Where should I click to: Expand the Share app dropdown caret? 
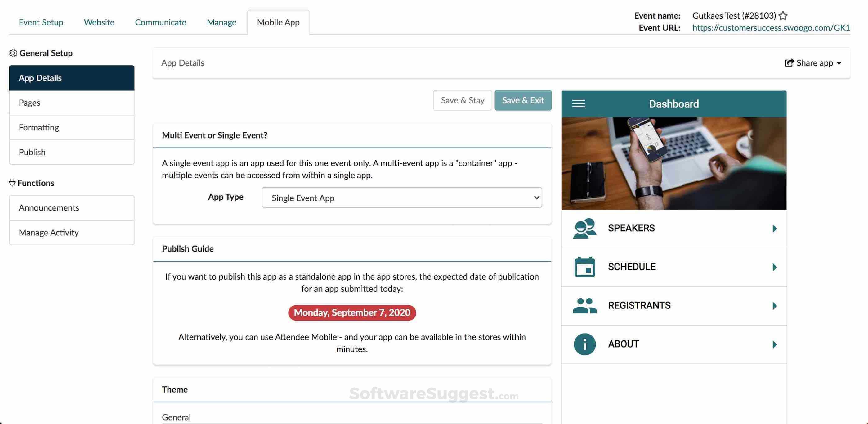(x=839, y=63)
